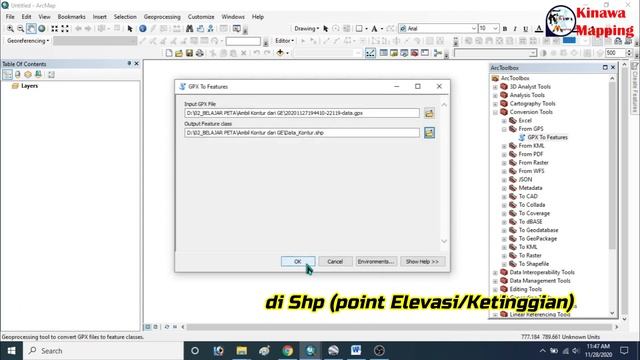
Task: Open Table Of Contents window icon in toolbar
Action: (383, 53)
